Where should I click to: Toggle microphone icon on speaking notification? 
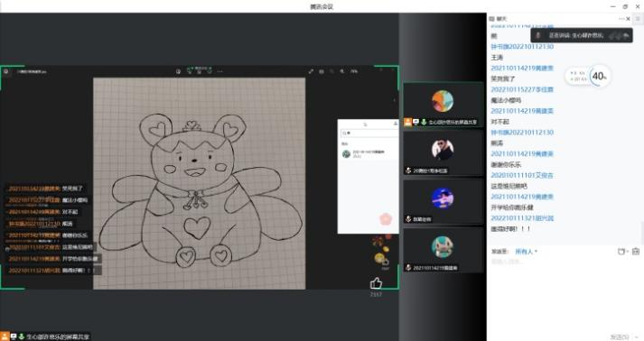tap(538, 35)
